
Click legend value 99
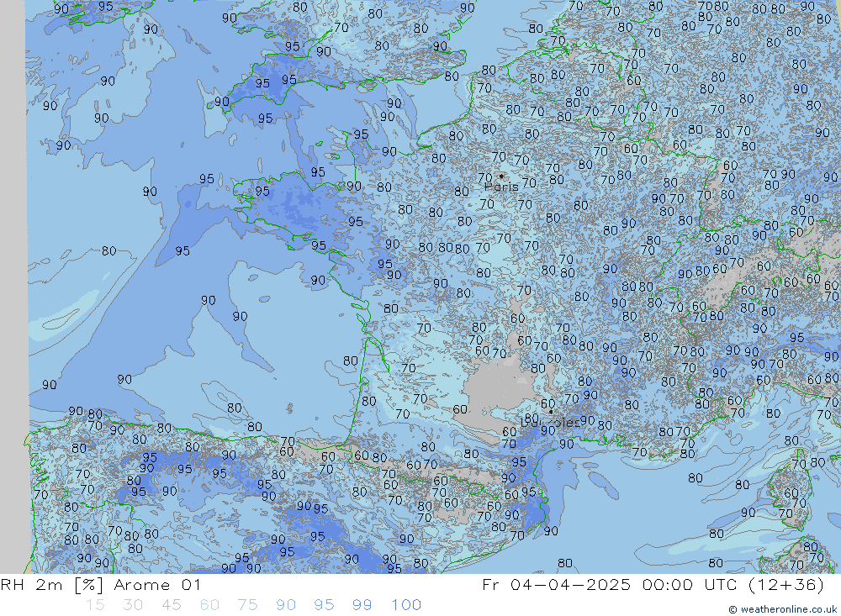362,605
